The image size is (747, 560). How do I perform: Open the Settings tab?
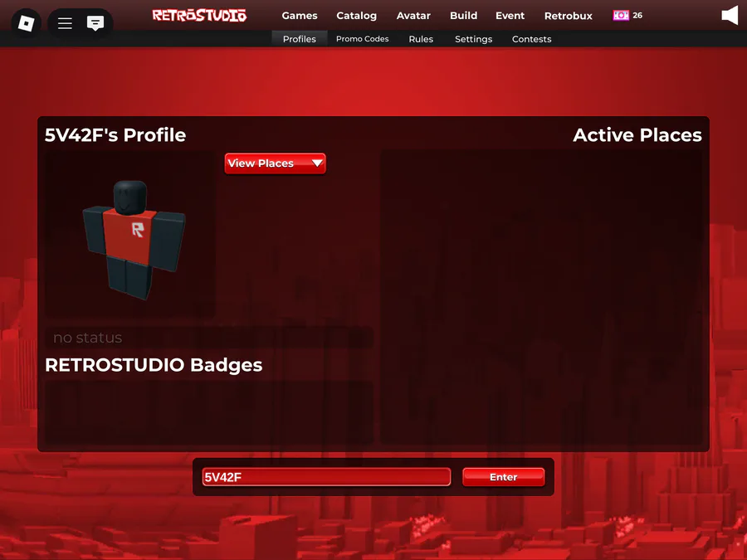click(474, 39)
